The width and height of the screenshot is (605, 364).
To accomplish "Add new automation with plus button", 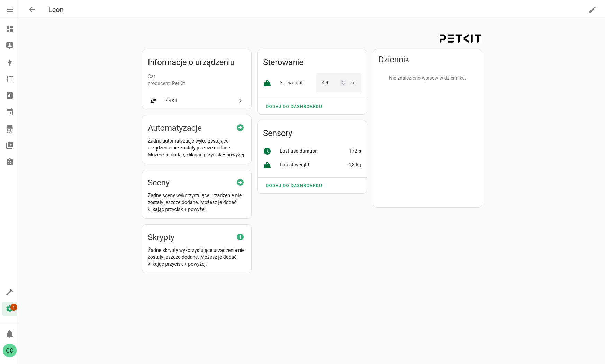I will (x=240, y=128).
